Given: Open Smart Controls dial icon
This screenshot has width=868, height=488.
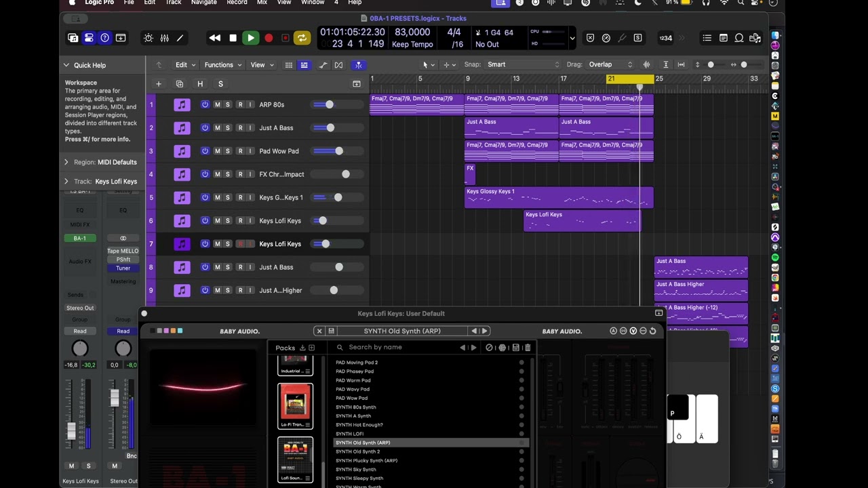Looking at the screenshot, I should [x=148, y=38].
